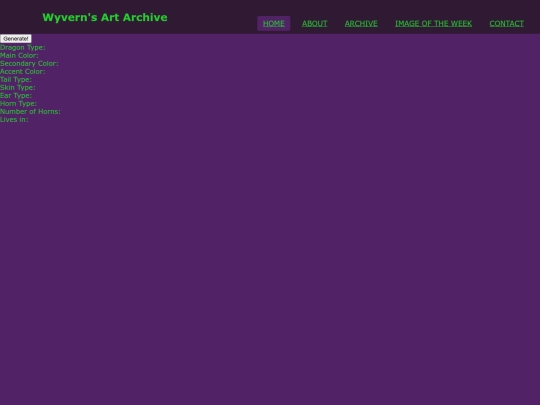The width and height of the screenshot is (540, 405).
Task: Select the Ear Type label
Action: [16, 95]
